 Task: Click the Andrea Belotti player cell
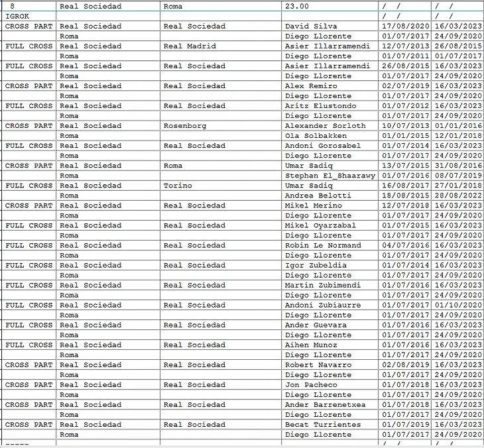330,196
